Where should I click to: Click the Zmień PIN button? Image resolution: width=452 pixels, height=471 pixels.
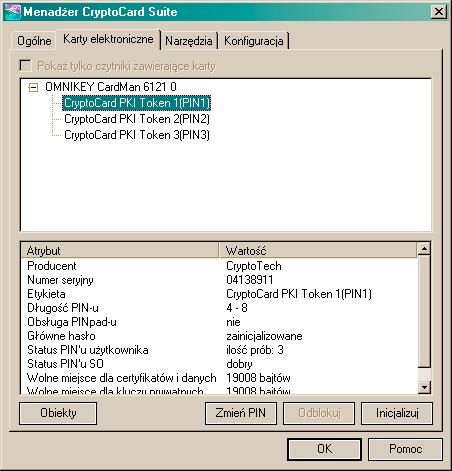(241, 413)
